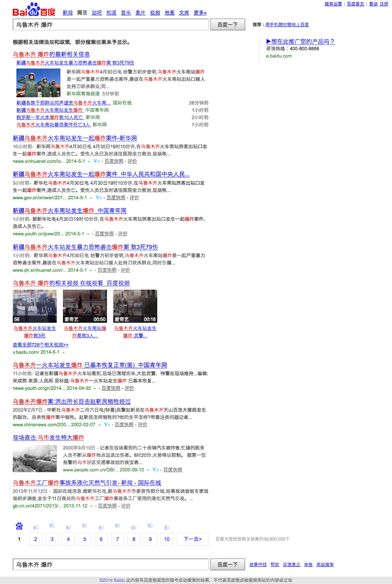
Task: Open the 贴吧 tab
Action: (x=97, y=13)
